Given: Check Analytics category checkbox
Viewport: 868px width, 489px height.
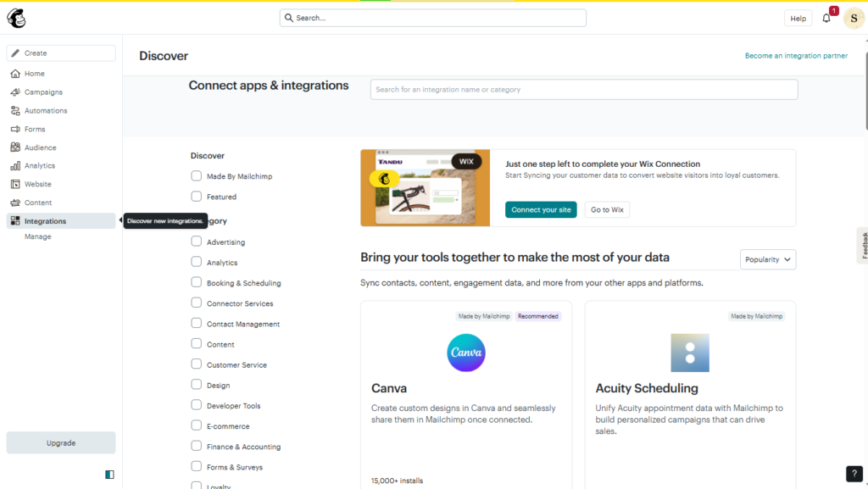Looking at the screenshot, I should tap(197, 262).
